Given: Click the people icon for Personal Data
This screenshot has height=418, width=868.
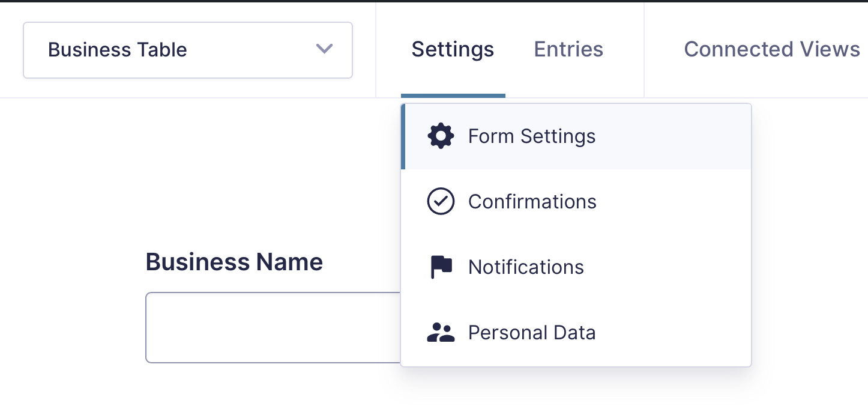Looking at the screenshot, I should pyautogui.click(x=441, y=333).
